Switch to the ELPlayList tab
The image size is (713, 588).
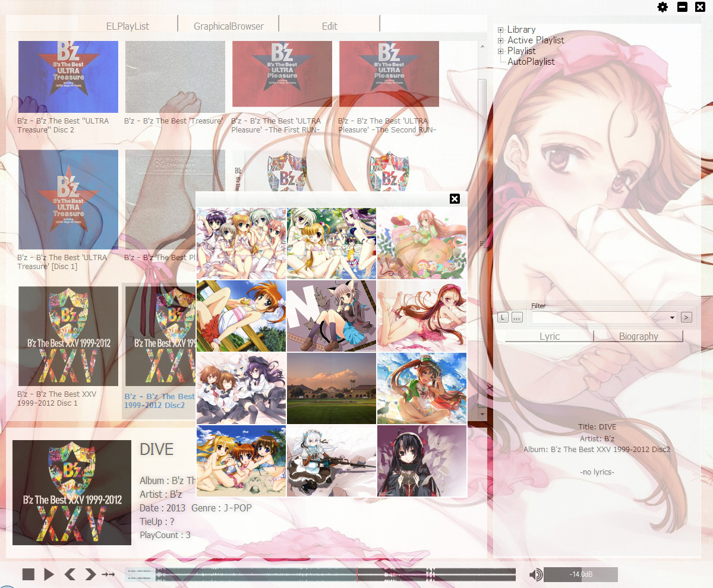coord(128,26)
